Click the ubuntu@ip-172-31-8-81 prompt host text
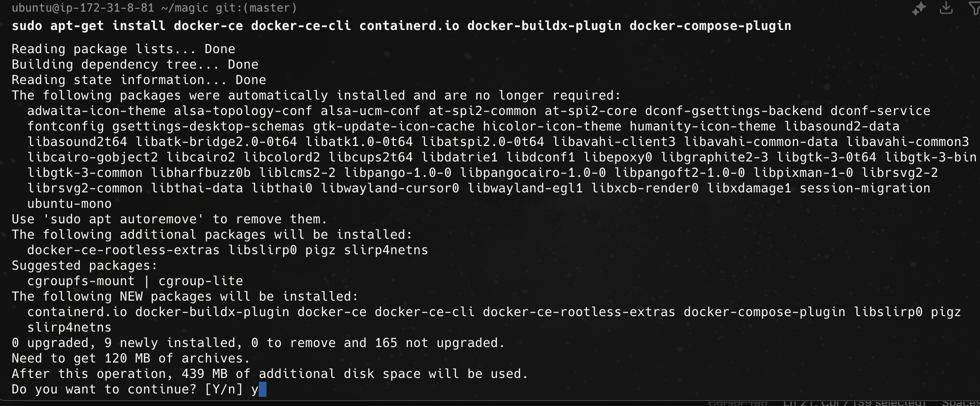This screenshot has width=980, height=406. click(x=83, y=8)
